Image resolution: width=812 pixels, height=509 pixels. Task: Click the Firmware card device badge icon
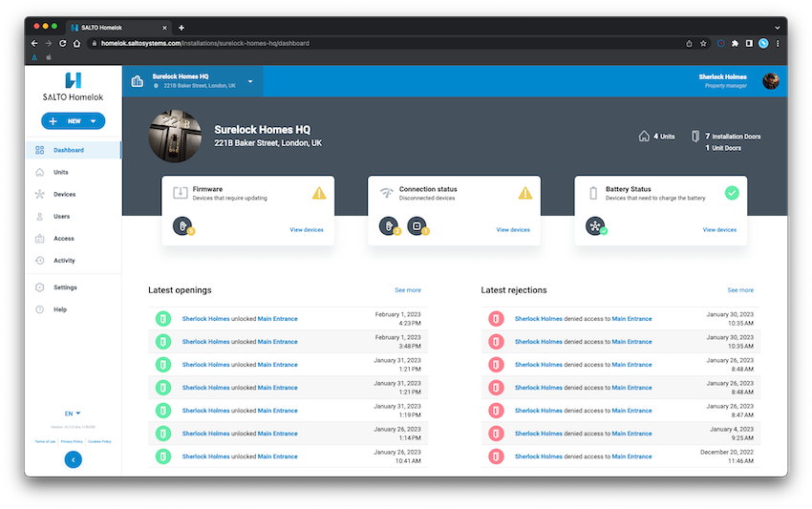click(182, 226)
